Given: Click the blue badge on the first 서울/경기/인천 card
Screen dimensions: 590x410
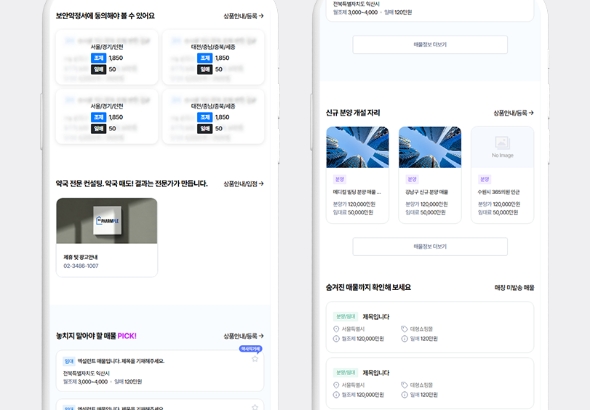Looking at the screenshot, I should [99, 58].
